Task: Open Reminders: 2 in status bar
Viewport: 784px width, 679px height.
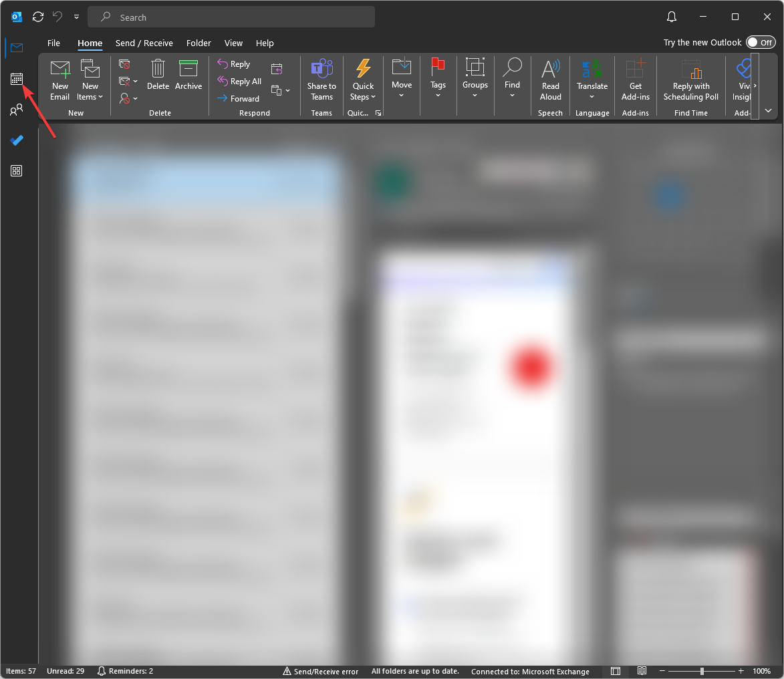Action: coord(125,671)
